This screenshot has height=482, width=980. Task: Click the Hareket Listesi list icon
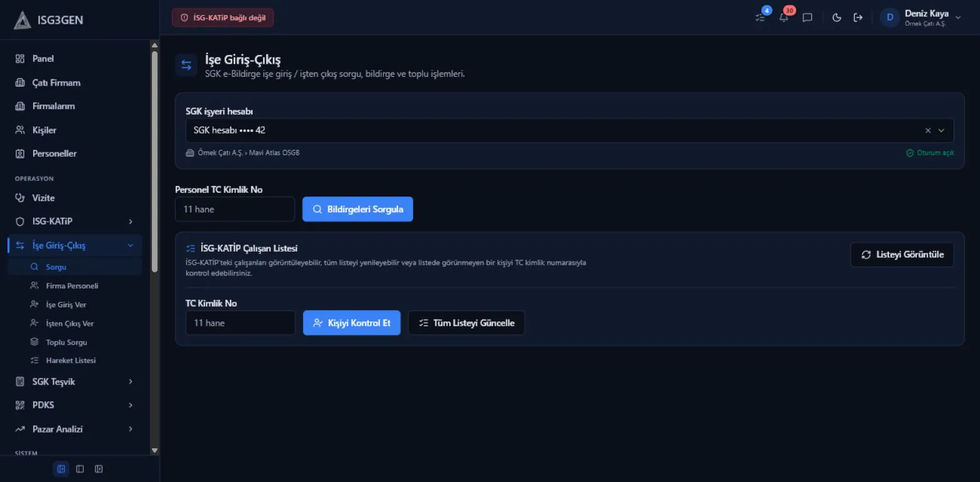tap(34, 360)
